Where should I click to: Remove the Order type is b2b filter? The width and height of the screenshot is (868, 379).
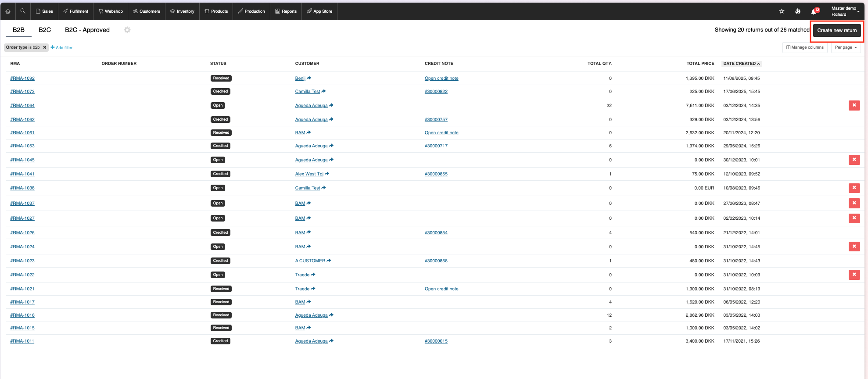click(x=44, y=47)
